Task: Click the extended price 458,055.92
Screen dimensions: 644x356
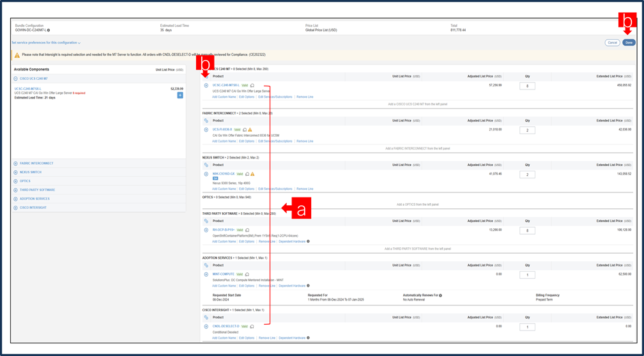Action: point(624,85)
